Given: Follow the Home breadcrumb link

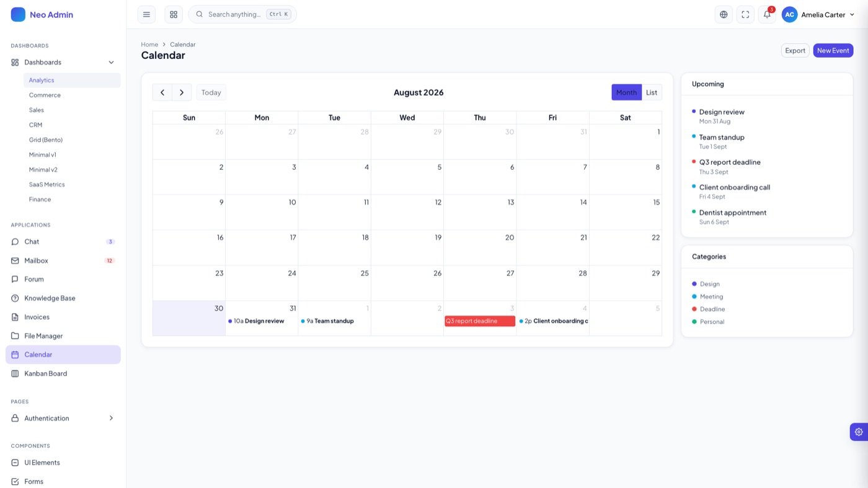Looking at the screenshot, I should [x=149, y=45].
